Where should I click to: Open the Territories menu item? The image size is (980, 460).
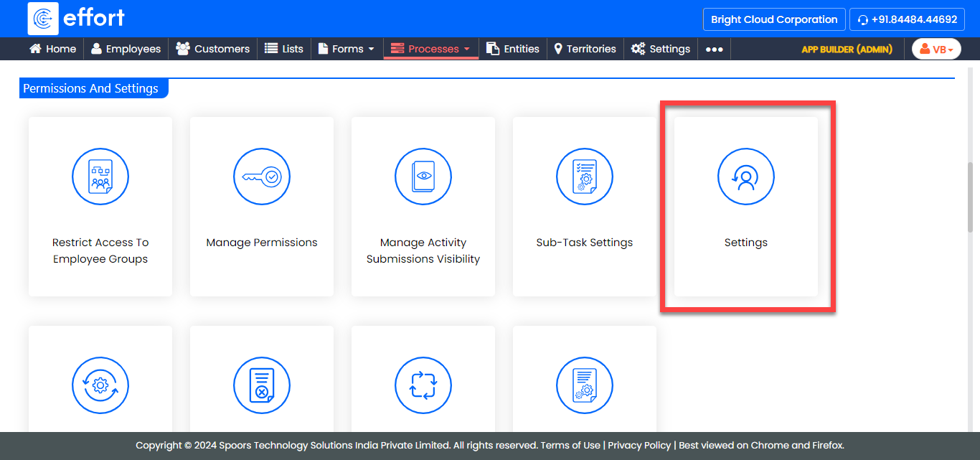[585, 49]
